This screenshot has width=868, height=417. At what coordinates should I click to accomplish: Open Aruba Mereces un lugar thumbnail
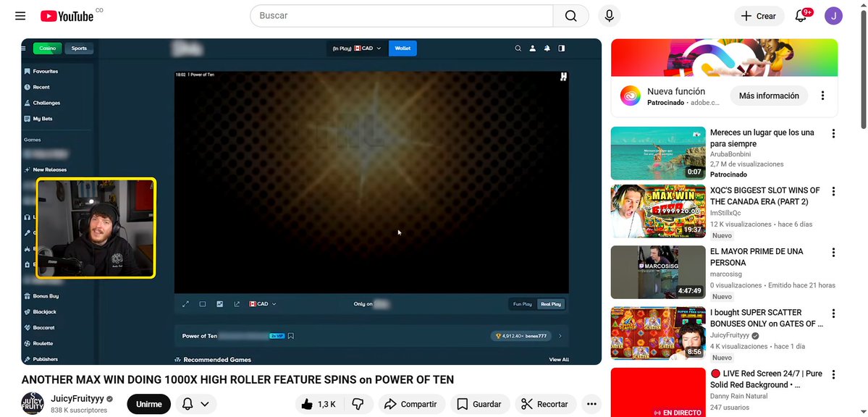click(x=658, y=153)
